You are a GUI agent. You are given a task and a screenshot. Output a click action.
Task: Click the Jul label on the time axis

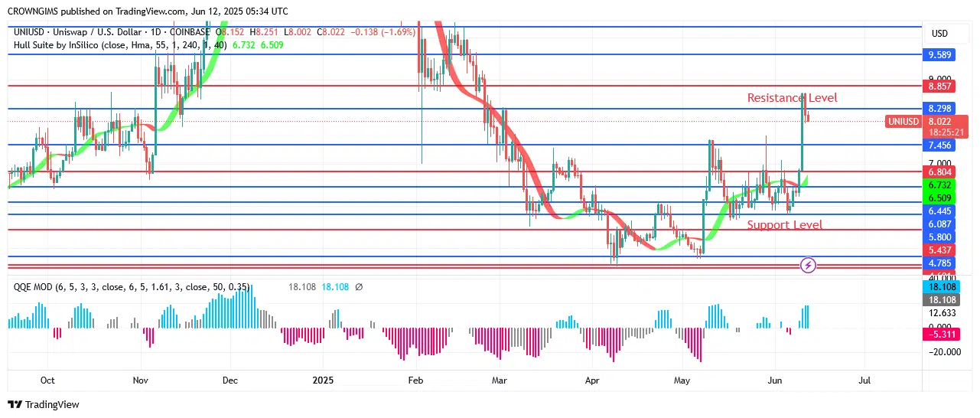865,380
